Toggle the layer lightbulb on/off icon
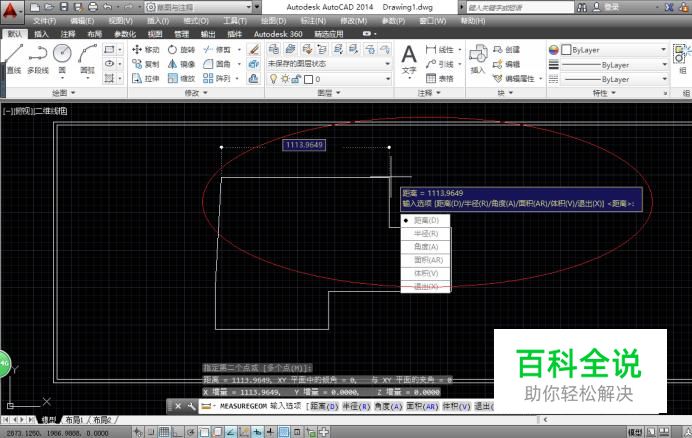The height and width of the screenshot is (438, 692). coord(274,79)
